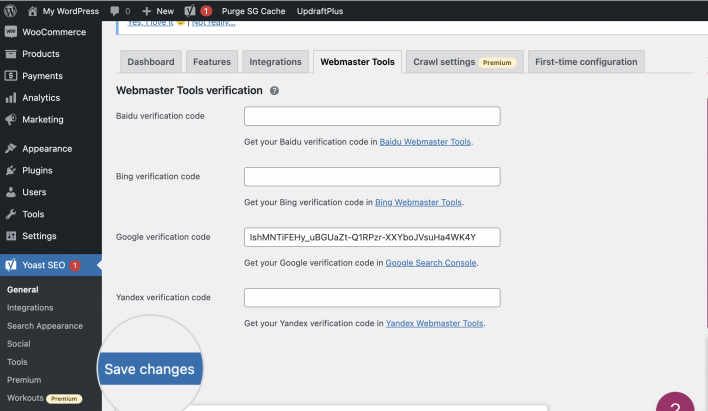Click help icon beside Webmaster Tools verification
Image resolution: width=708 pixels, height=411 pixels.
274,91
